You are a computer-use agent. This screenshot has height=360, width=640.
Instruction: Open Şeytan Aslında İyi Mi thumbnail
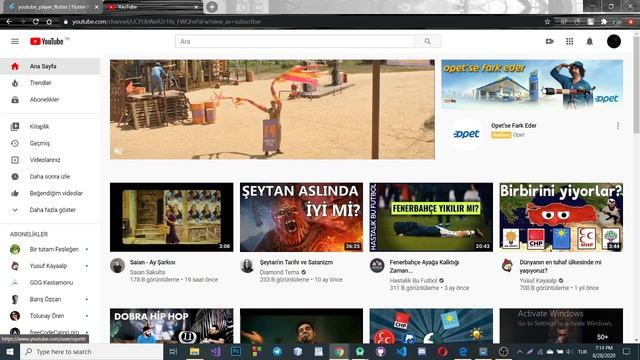[301, 217]
